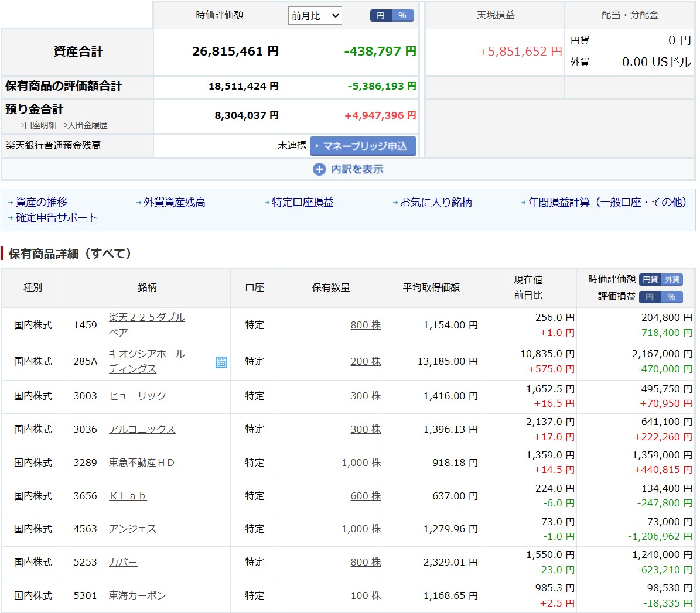
Task: Click the arrow icon before 特定口座損益
Action: click(x=267, y=203)
